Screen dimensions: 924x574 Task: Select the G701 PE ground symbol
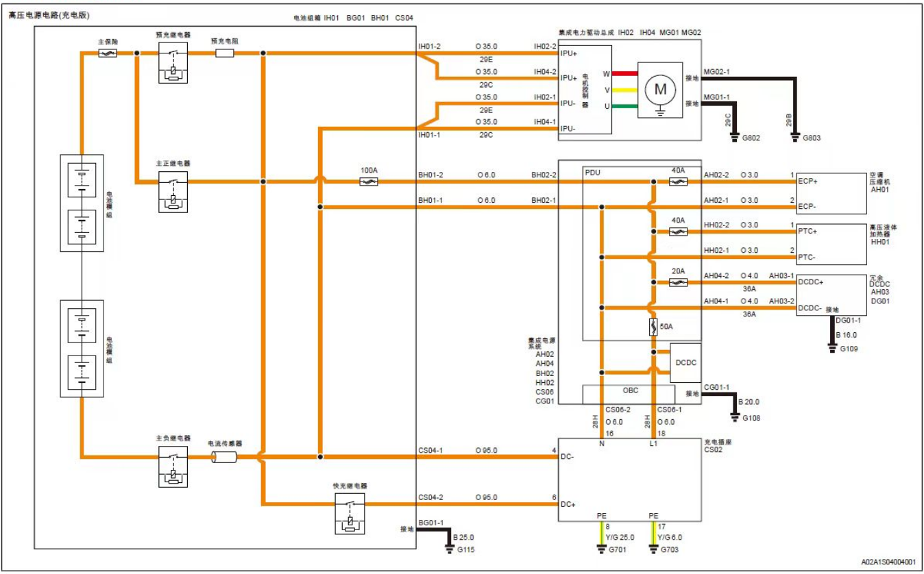(602, 549)
